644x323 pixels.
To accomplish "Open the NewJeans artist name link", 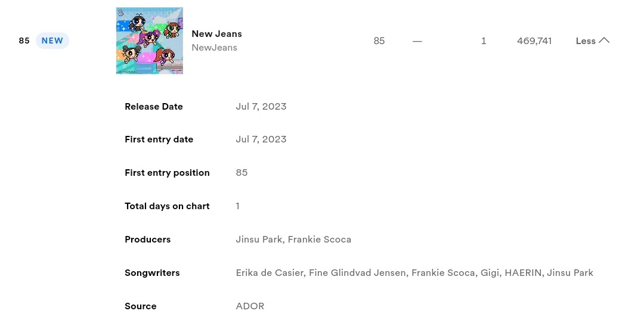I will [214, 48].
